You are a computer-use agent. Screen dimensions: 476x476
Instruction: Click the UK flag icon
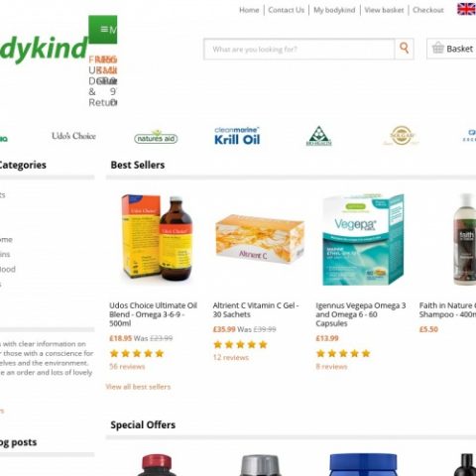[466, 9]
